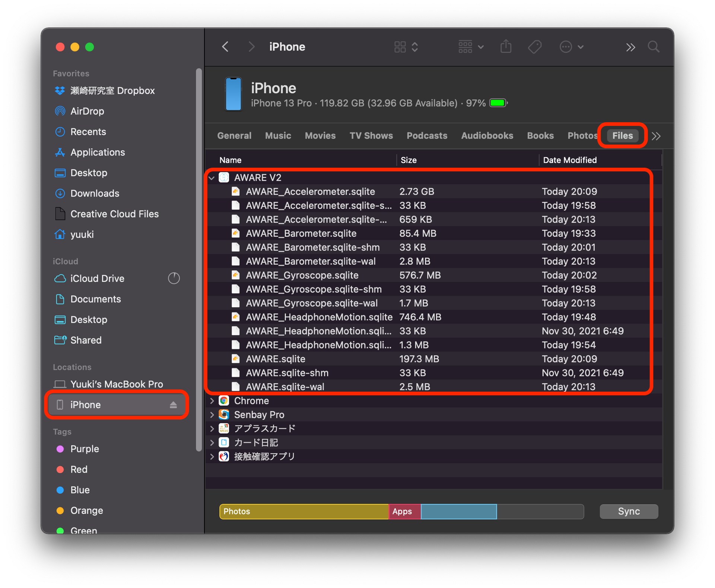Expand the アプラスカード folder
The image size is (715, 588).
coord(212,429)
